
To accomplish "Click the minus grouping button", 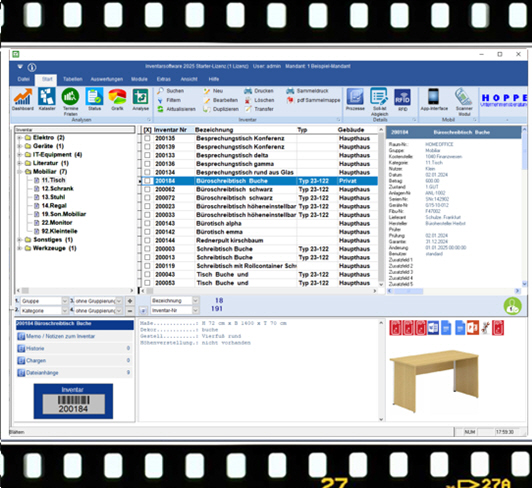I will tap(130, 311).
